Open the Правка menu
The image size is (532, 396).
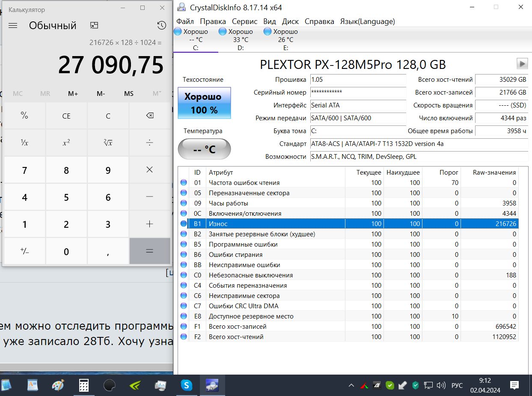(213, 21)
